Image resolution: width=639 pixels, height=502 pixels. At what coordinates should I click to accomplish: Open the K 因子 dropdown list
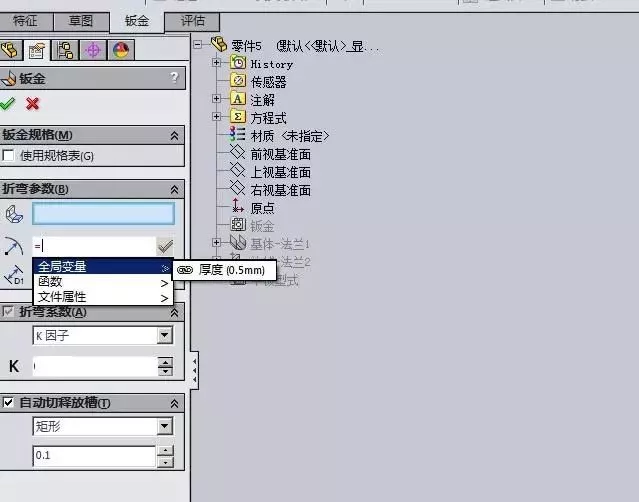(x=165, y=335)
